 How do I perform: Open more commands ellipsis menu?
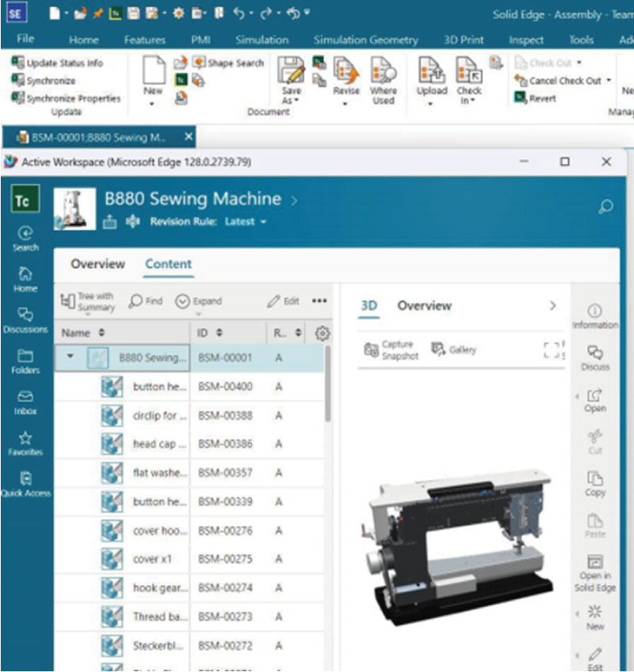(319, 301)
